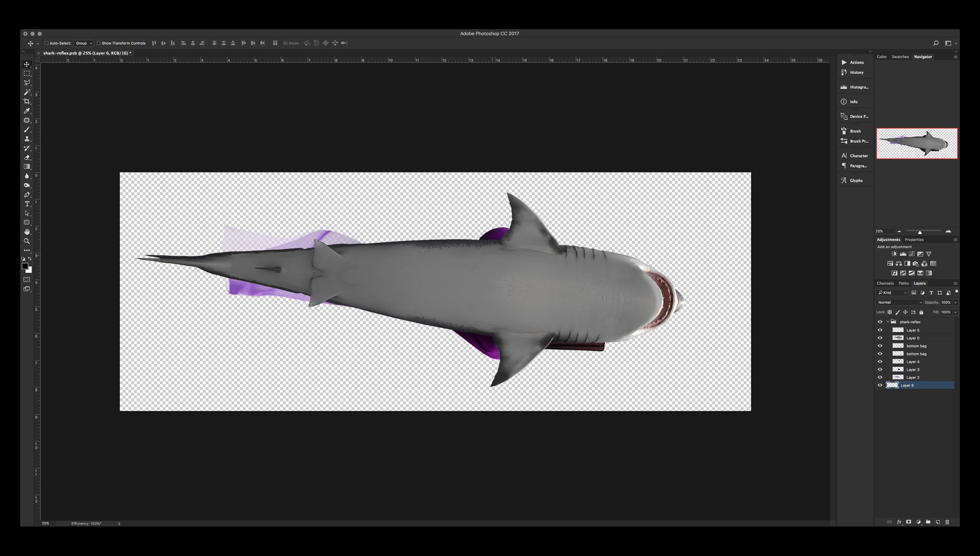The width and height of the screenshot is (980, 556).
Task: Click the delete layer trash icon
Action: [x=947, y=522]
